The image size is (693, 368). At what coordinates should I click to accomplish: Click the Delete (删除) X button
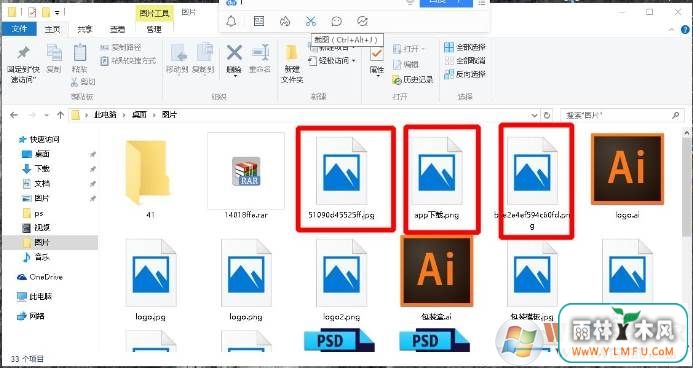(234, 60)
